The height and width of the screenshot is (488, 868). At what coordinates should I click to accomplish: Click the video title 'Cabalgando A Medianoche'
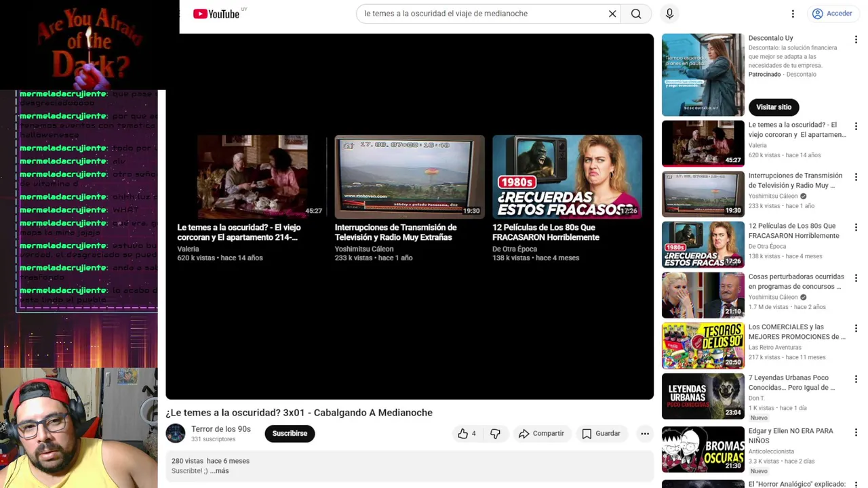coord(299,413)
